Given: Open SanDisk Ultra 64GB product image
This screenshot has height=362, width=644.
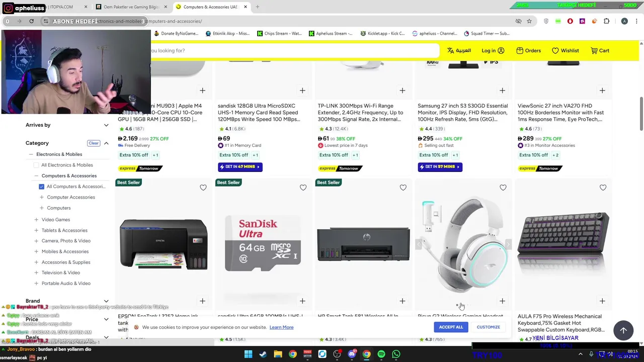Looking at the screenshot, I should point(263,244).
